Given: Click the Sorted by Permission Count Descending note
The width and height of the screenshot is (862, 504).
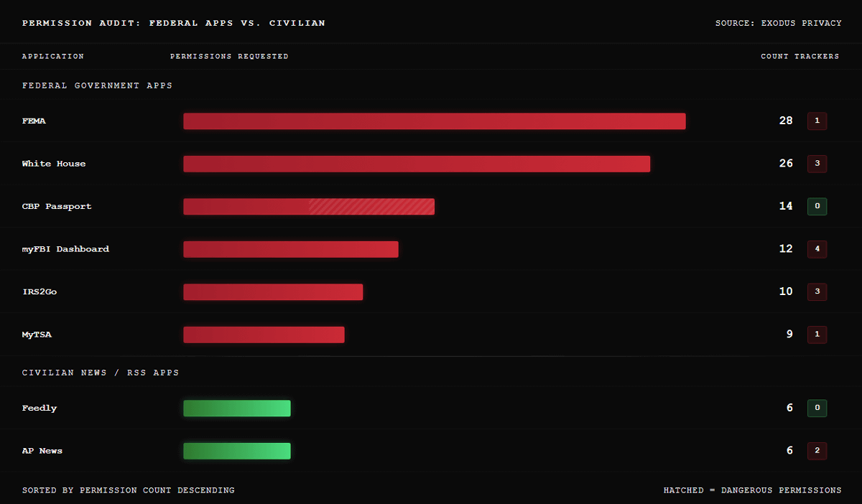Looking at the screenshot, I should coord(129,490).
